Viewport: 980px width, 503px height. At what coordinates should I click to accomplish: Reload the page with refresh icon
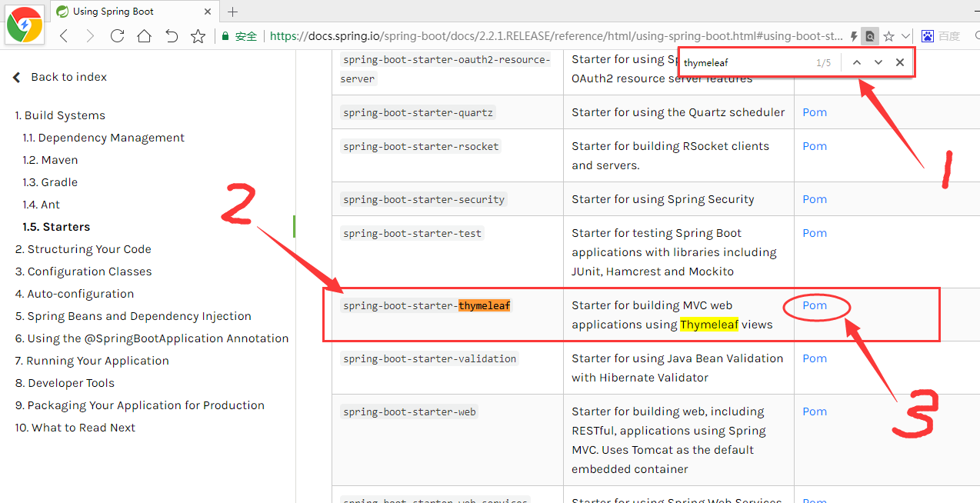point(117,36)
